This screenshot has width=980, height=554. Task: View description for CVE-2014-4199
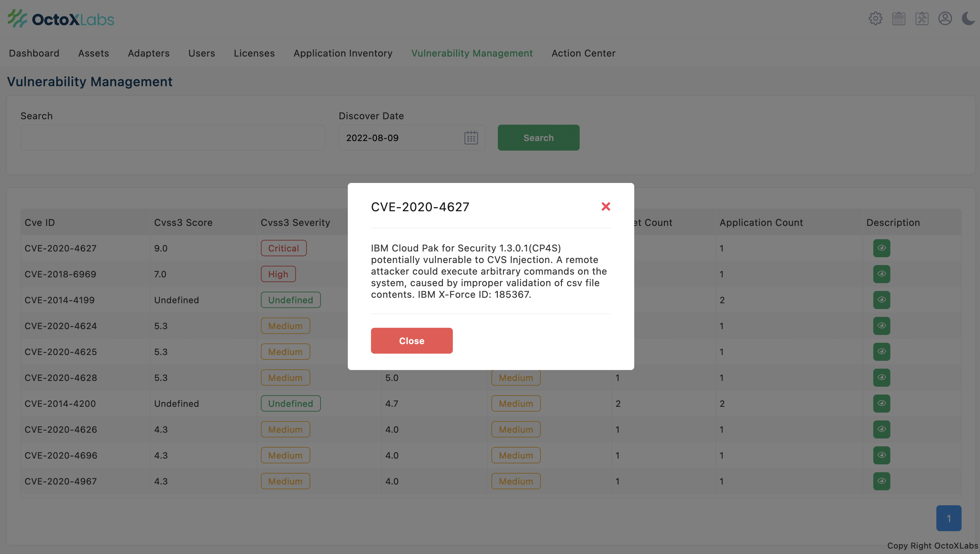[x=881, y=300]
